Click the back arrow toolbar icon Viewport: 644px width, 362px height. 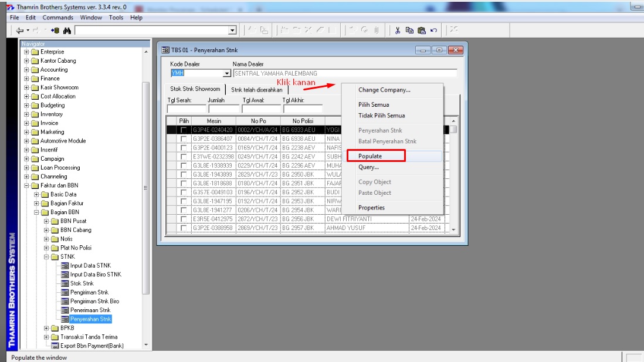[x=20, y=31]
